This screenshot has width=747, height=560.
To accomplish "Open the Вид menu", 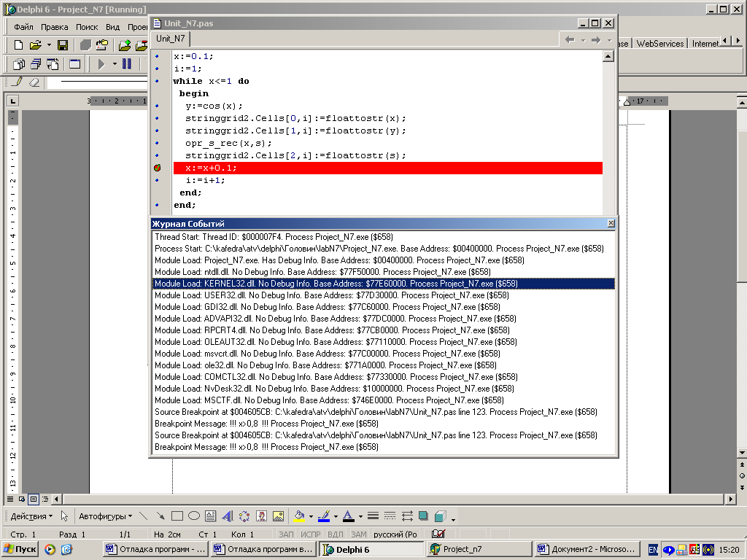I will (x=112, y=27).
